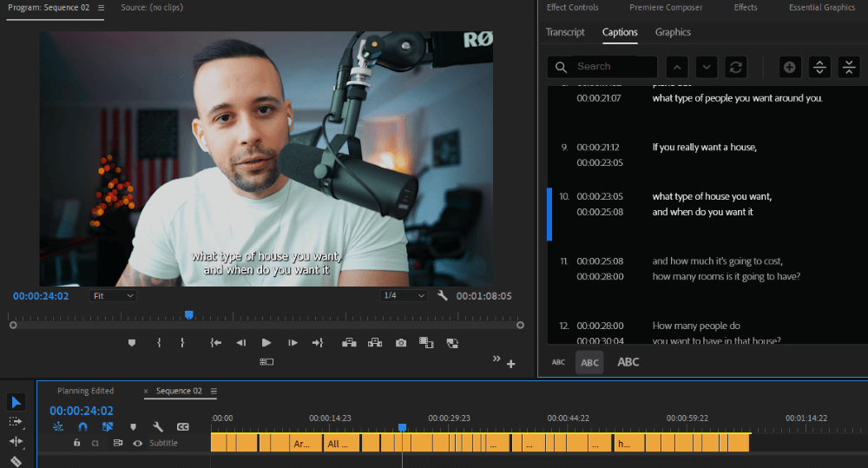Add a marker in timeline toolbar
Screen dimensions: 868x468
133,427
